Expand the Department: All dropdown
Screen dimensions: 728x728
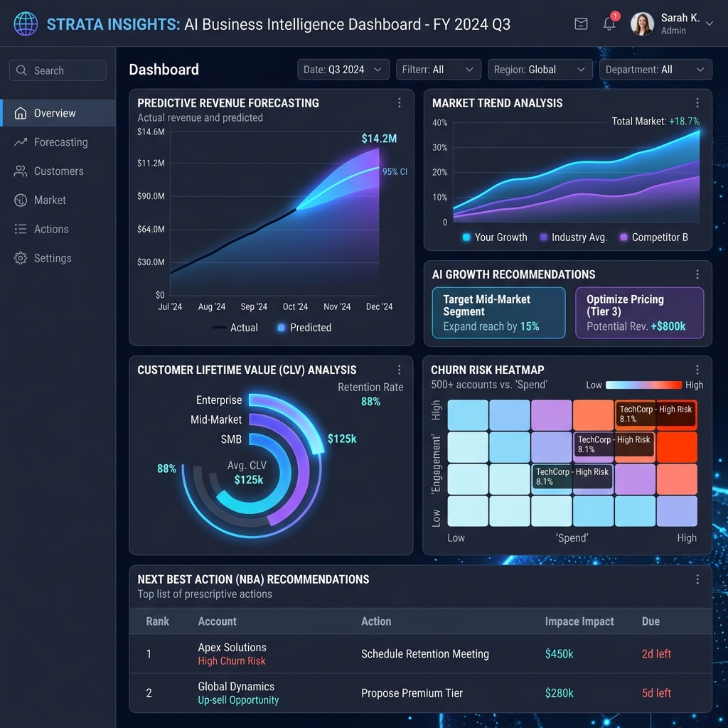pyautogui.click(x=655, y=70)
